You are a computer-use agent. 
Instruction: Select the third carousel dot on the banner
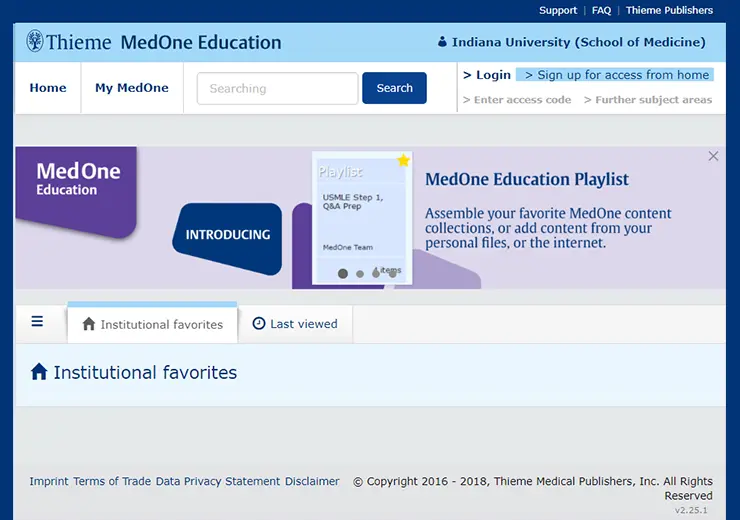click(376, 274)
